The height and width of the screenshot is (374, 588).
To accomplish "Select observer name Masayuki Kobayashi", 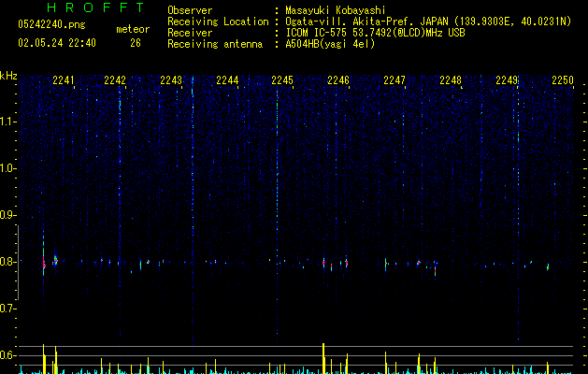I will [x=336, y=10].
